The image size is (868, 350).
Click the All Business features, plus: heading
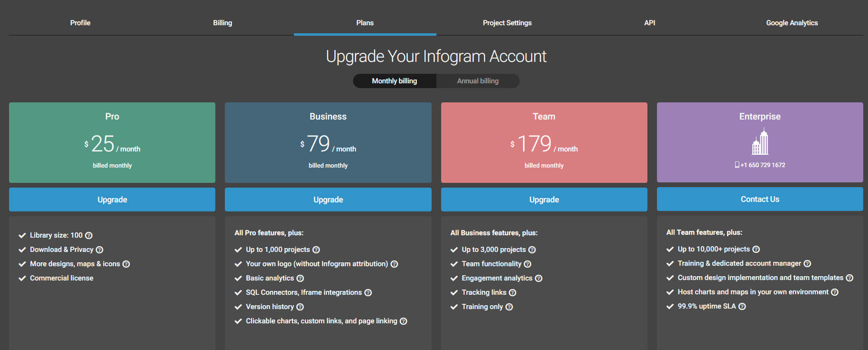coord(494,233)
